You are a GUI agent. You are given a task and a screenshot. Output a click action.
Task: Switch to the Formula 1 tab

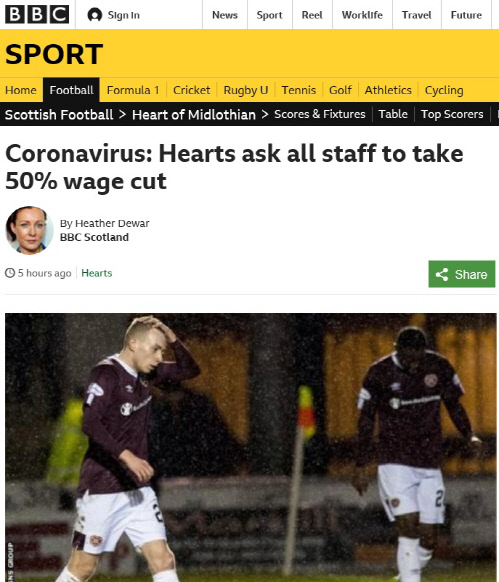133,90
